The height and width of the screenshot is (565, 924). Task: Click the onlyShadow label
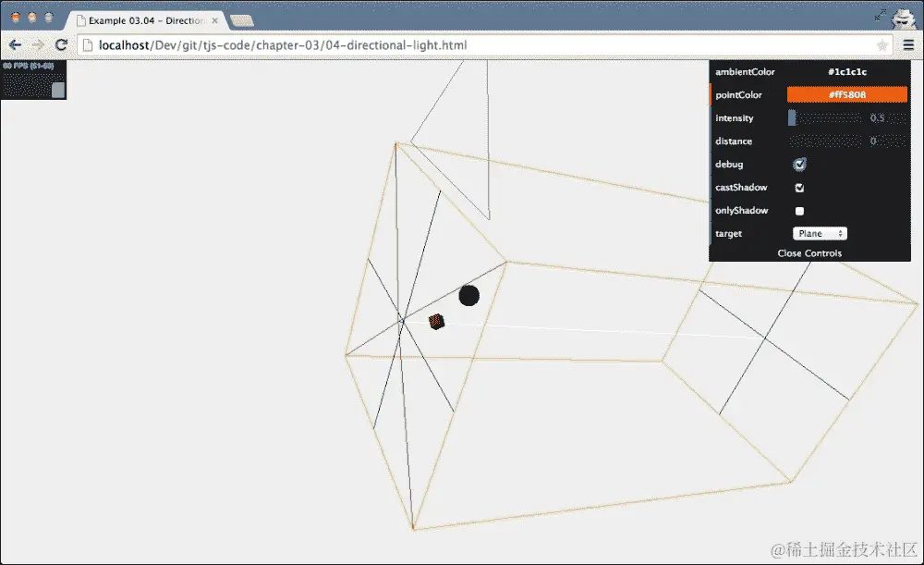click(x=742, y=211)
